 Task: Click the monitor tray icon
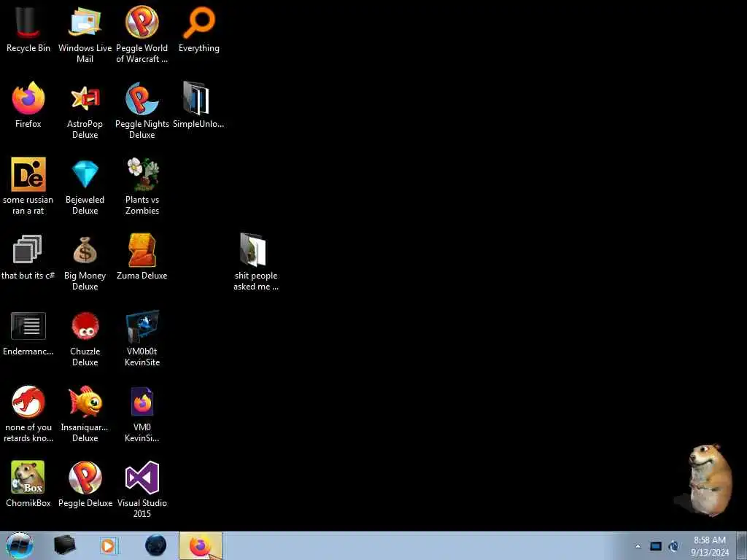(x=656, y=546)
